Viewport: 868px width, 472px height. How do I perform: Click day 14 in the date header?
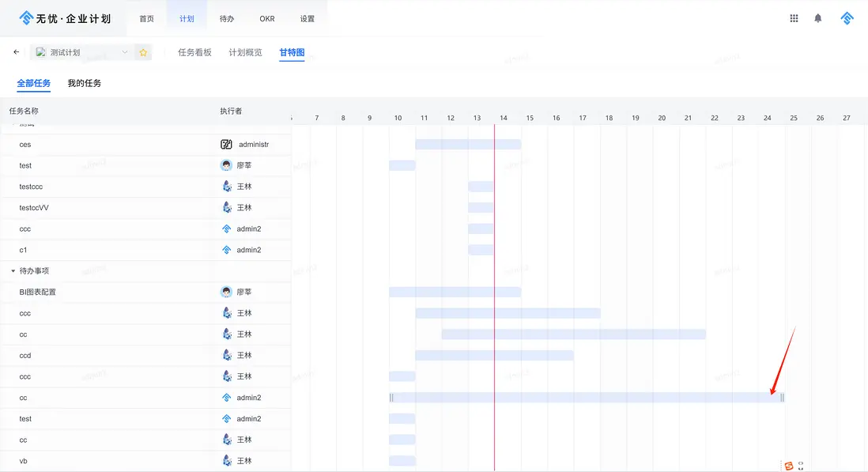point(504,118)
